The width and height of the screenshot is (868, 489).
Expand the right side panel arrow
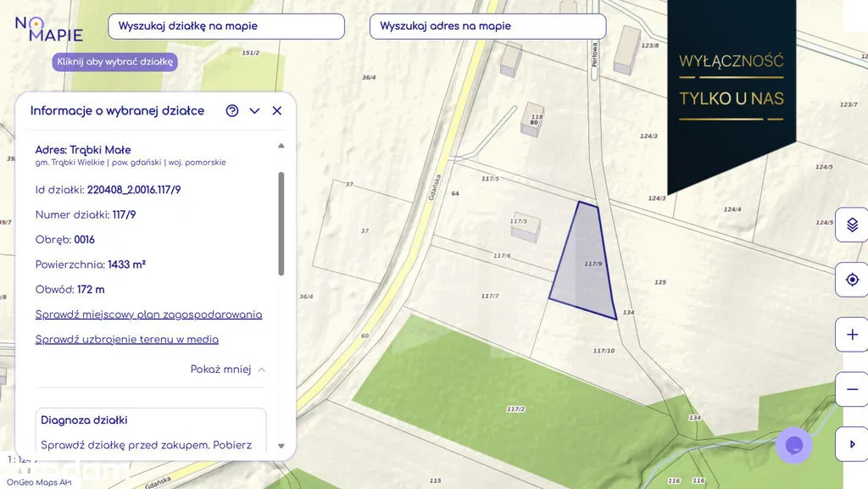[852, 444]
